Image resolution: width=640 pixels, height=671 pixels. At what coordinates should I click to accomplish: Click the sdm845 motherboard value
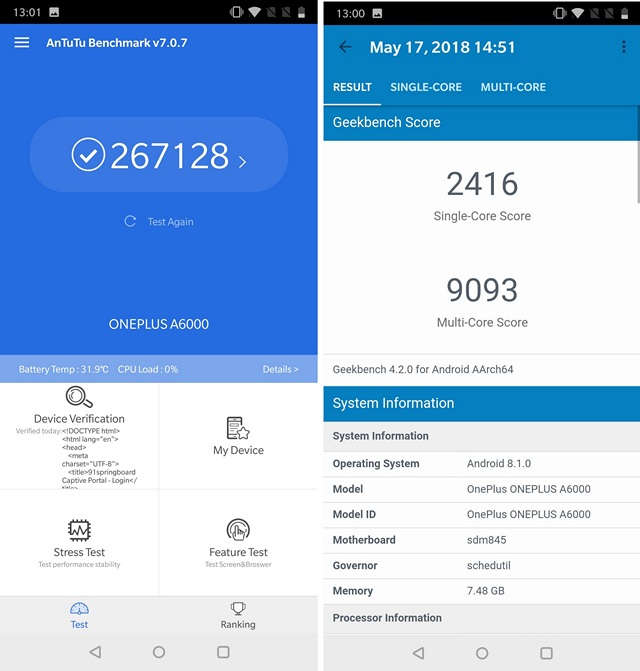[486, 540]
